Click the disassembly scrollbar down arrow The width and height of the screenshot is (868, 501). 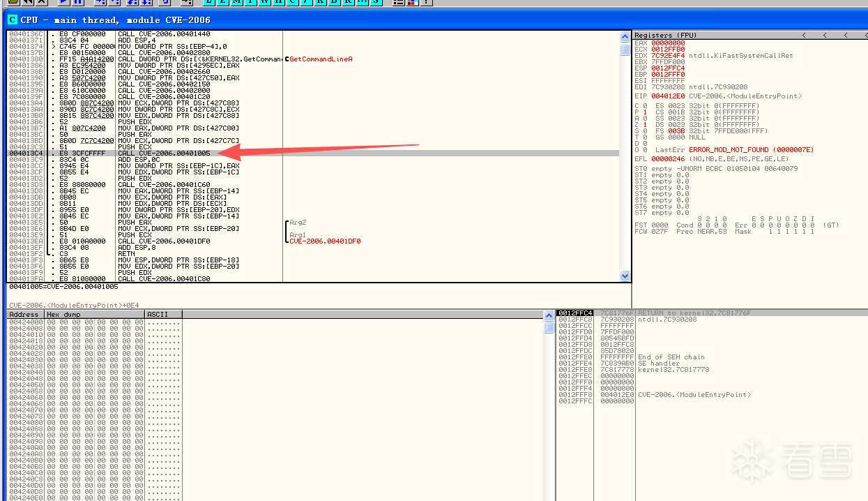pyautogui.click(x=625, y=276)
